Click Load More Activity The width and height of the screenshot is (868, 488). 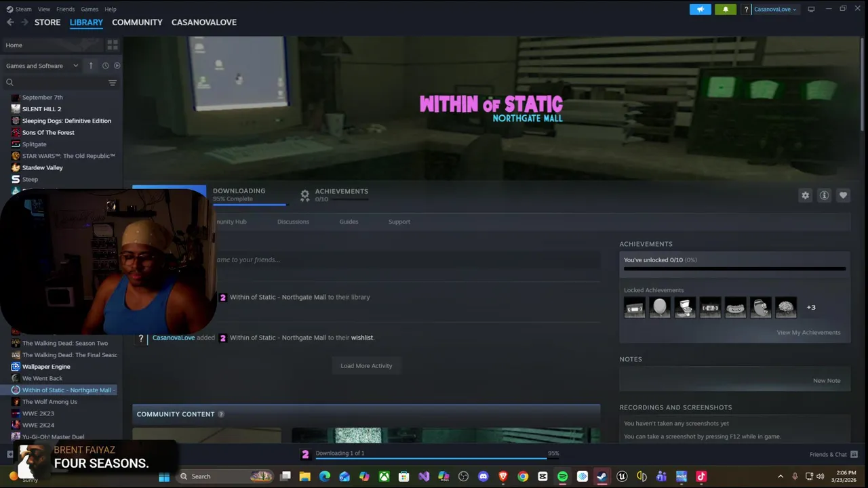[366, 366]
